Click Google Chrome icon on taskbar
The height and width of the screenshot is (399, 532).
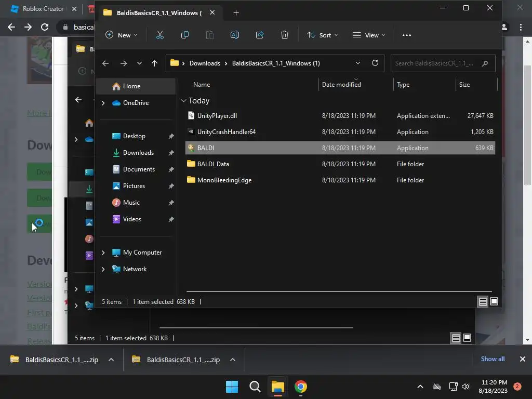click(301, 387)
